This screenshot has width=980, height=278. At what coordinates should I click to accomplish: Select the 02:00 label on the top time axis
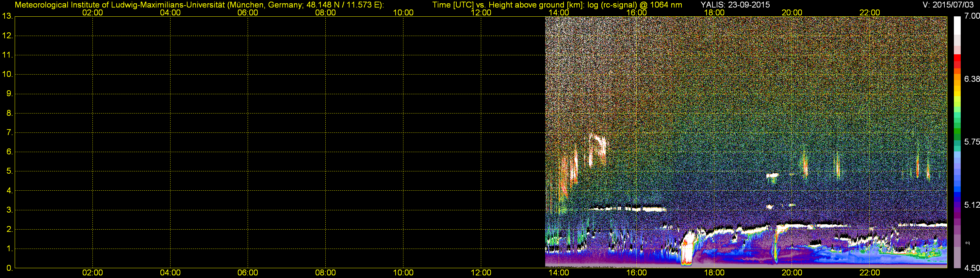(x=92, y=12)
